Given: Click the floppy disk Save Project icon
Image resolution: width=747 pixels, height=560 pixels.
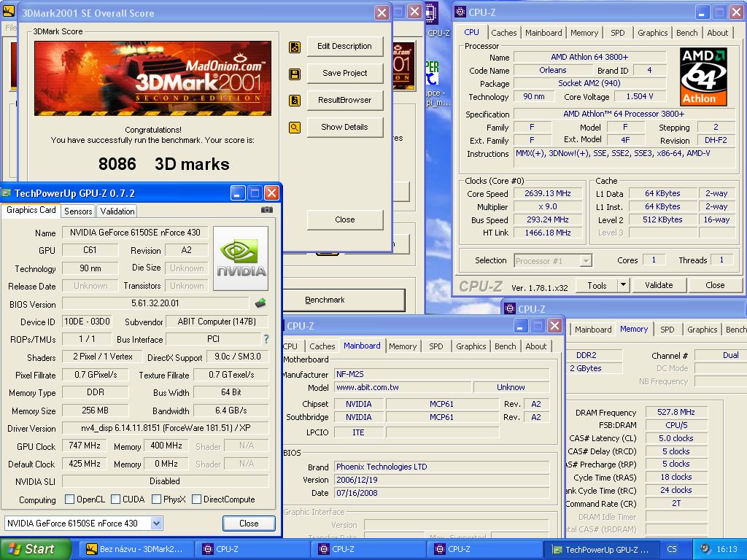Looking at the screenshot, I should [x=295, y=74].
